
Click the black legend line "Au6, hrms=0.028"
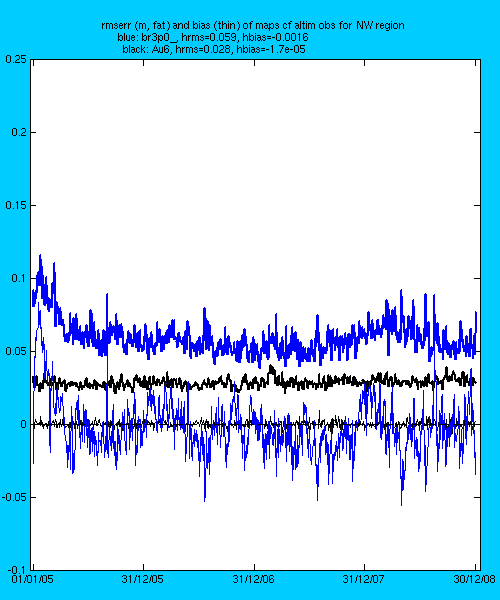click(214, 49)
